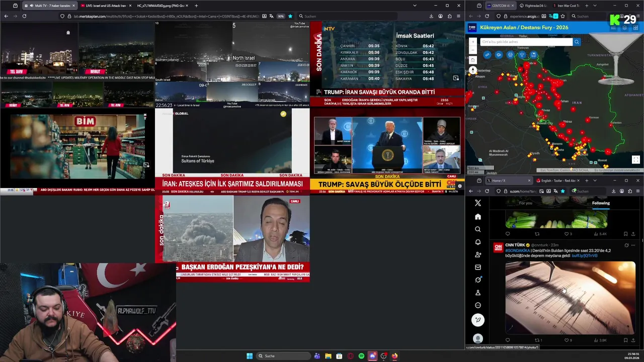Viewport: 644px width, 362px height.
Task: Open follow people icon in X sidebar
Action: tap(478, 254)
